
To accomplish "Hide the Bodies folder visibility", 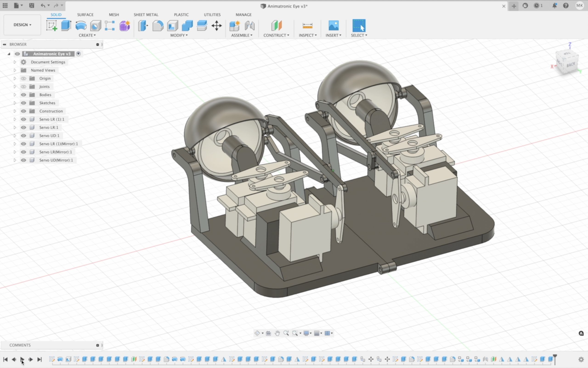I will (x=23, y=95).
